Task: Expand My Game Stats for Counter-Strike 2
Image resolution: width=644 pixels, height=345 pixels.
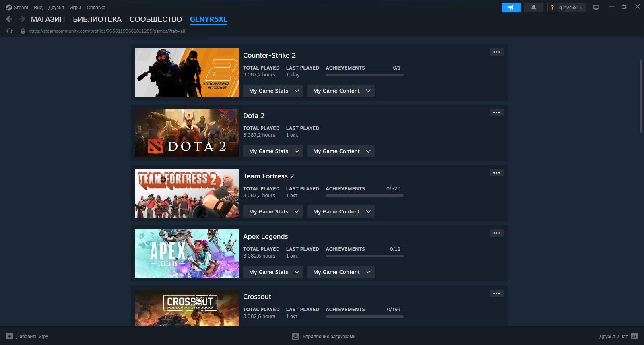Action: click(273, 91)
